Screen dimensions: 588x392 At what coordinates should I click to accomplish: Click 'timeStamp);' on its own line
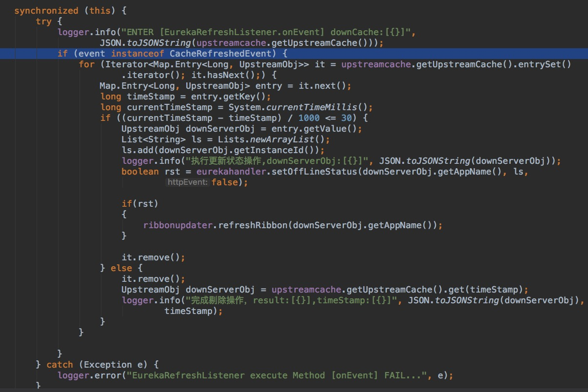[194, 311]
